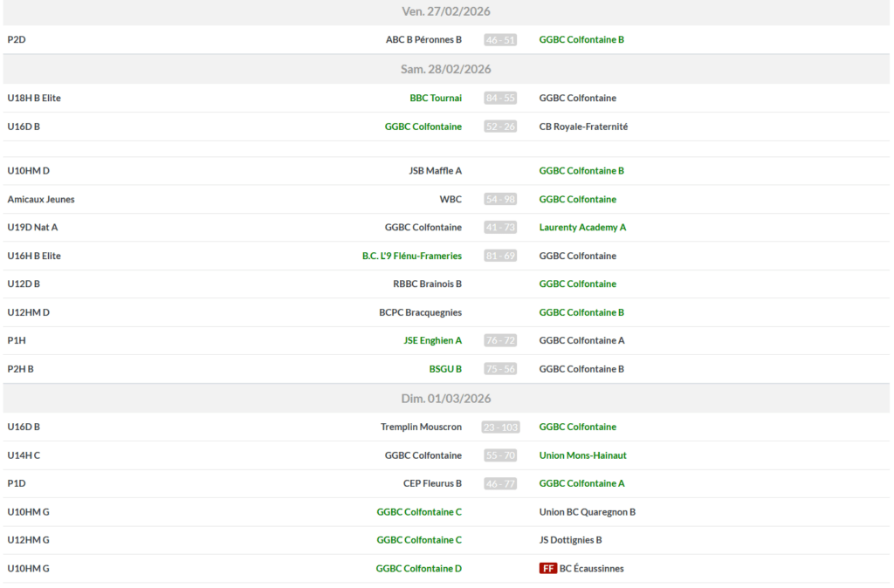Open the 46 - 51 score badge
Screen dimensions: 894x588
500,40
